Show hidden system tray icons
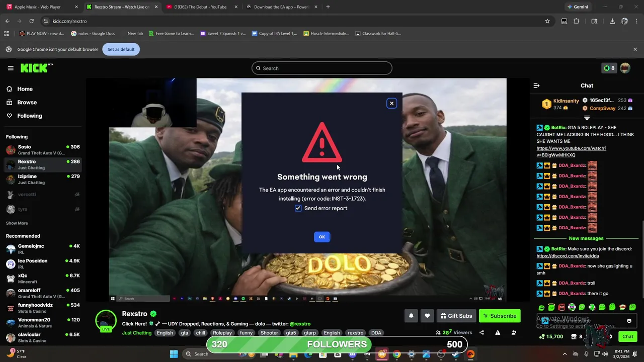The width and height of the screenshot is (644, 362). click(x=565, y=354)
